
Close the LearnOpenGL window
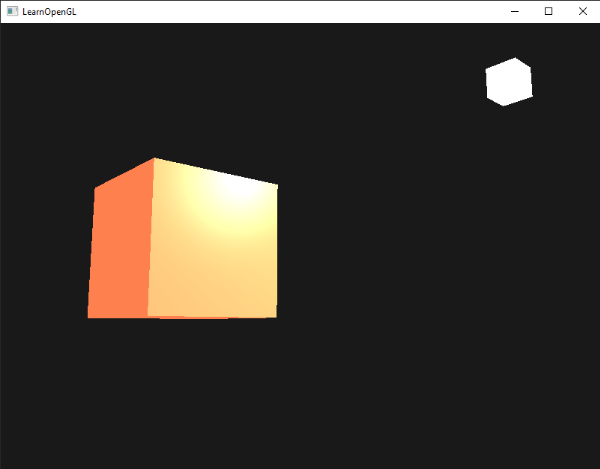582,11
